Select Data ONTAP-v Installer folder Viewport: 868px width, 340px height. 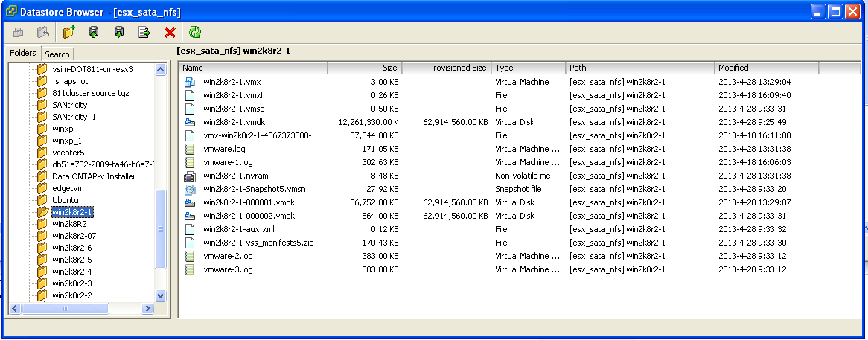pos(94,176)
